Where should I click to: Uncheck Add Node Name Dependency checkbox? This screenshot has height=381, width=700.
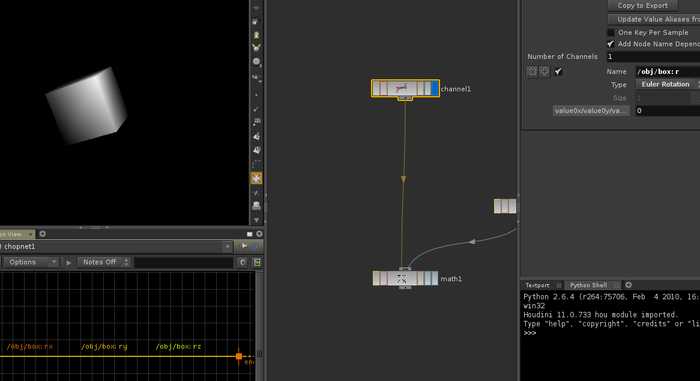611,44
